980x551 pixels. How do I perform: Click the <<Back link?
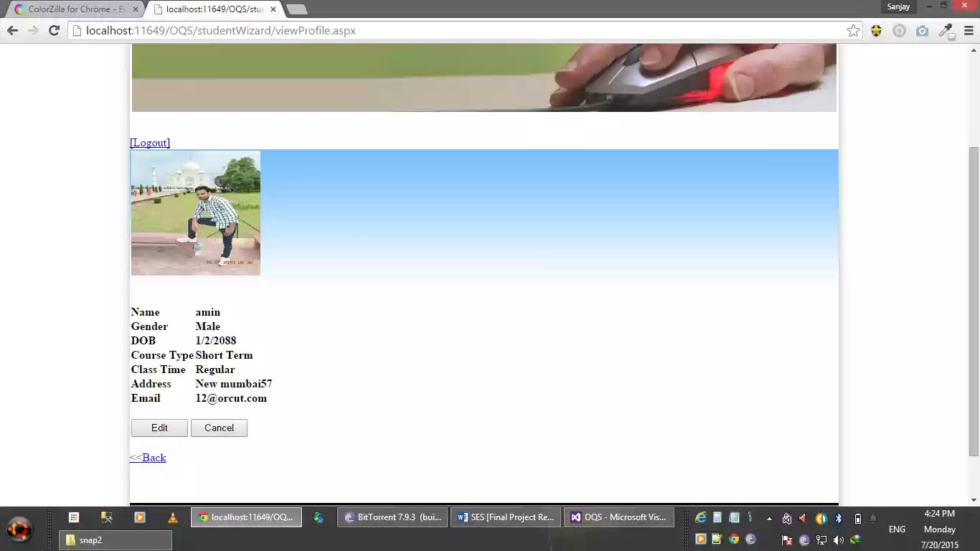(148, 457)
